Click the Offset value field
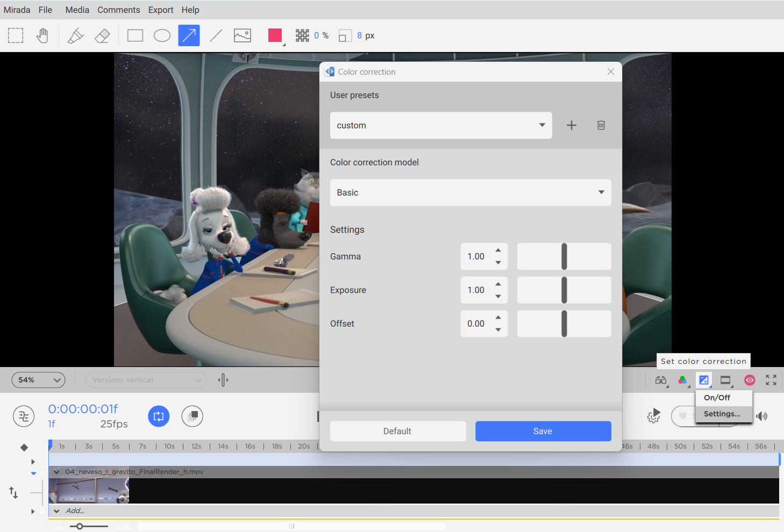Image resolution: width=784 pixels, height=532 pixels. (x=476, y=323)
